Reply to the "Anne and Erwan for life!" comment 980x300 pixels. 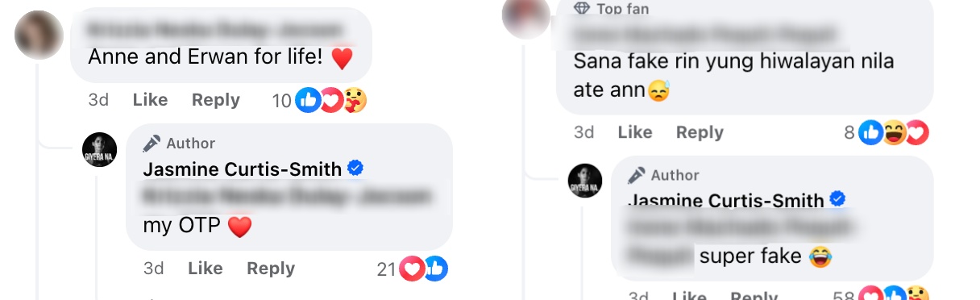point(216,100)
